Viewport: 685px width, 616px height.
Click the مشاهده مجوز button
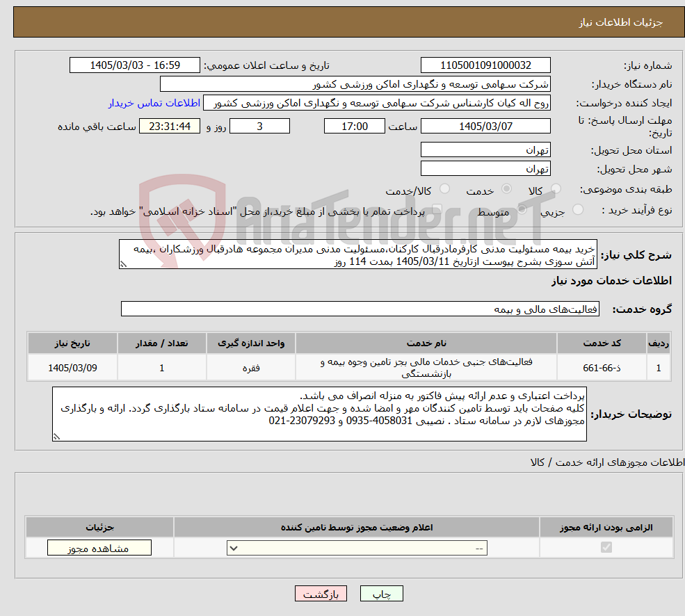point(99,548)
